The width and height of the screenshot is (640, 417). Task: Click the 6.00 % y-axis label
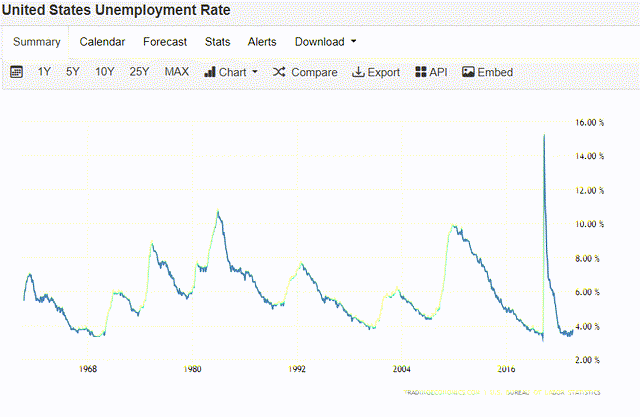pyautogui.click(x=587, y=292)
